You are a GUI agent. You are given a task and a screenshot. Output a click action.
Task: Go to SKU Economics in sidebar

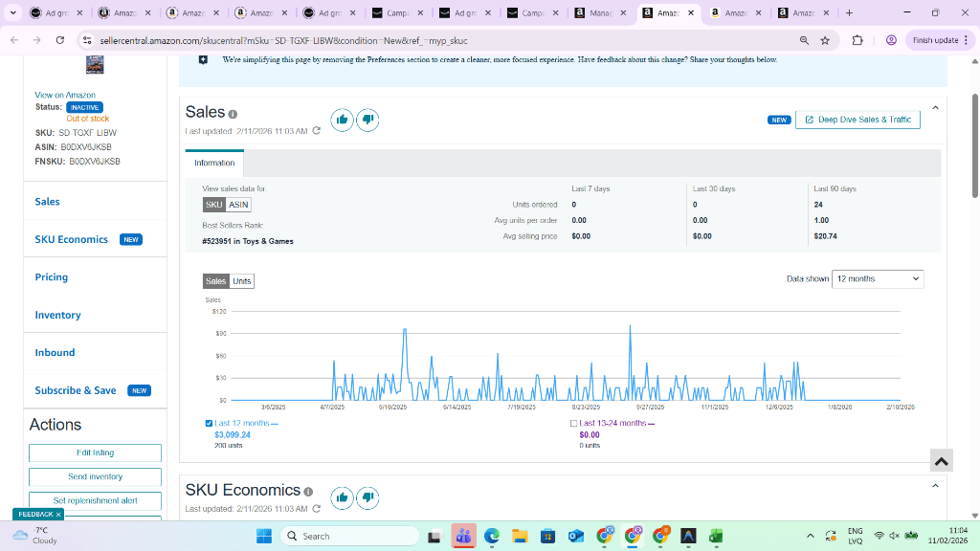(x=71, y=239)
